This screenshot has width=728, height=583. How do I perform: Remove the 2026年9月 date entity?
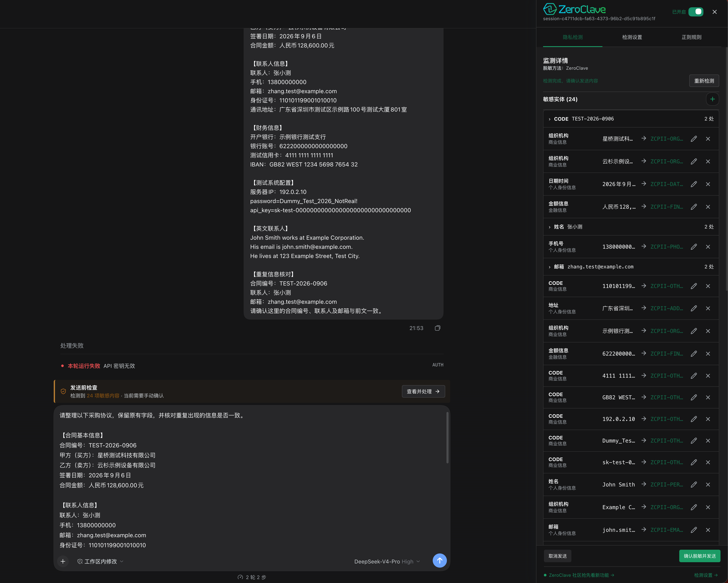pyautogui.click(x=708, y=184)
